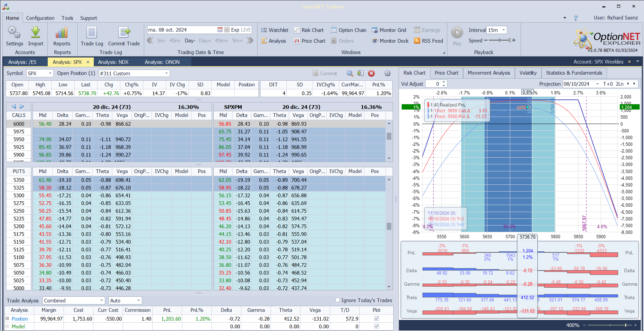Expand the Symbol SPX dropdown
The image size is (644, 331).
pos(50,73)
